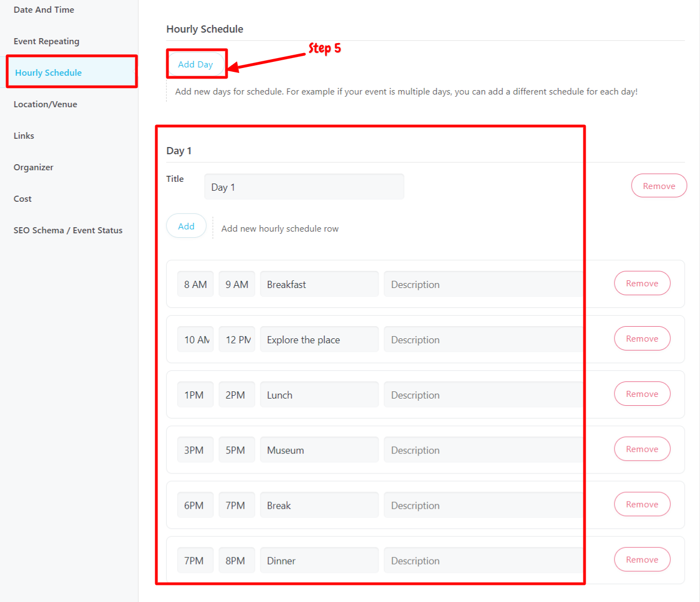The width and height of the screenshot is (700, 602).
Task: Edit the Explore the place title field
Action: coord(319,339)
